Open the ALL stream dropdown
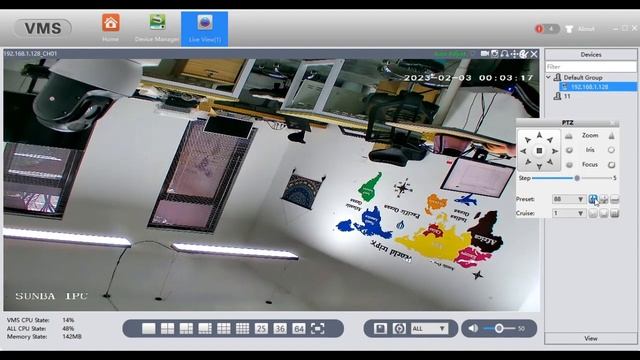Viewport: 640px width, 360px height. coord(429,329)
